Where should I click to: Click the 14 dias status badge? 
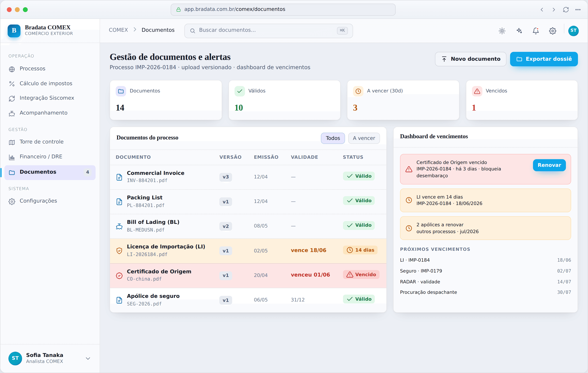click(360, 250)
